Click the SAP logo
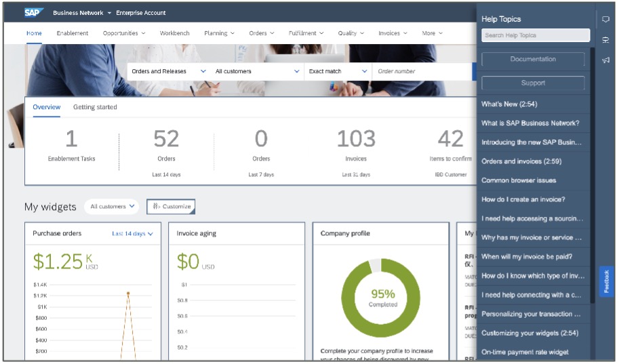This screenshot has width=619, height=364. [x=33, y=12]
